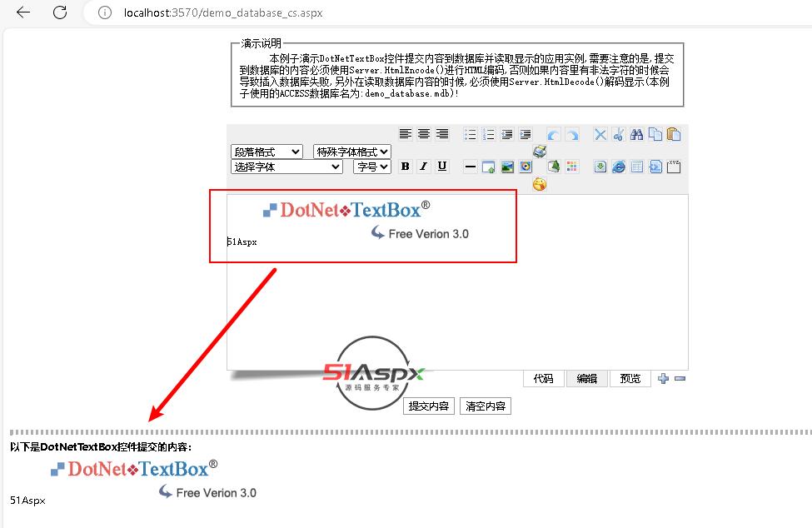This screenshot has width=812, height=528.
Task: Open the 特殊字体格式 dropdown
Action: pos(352,152)
